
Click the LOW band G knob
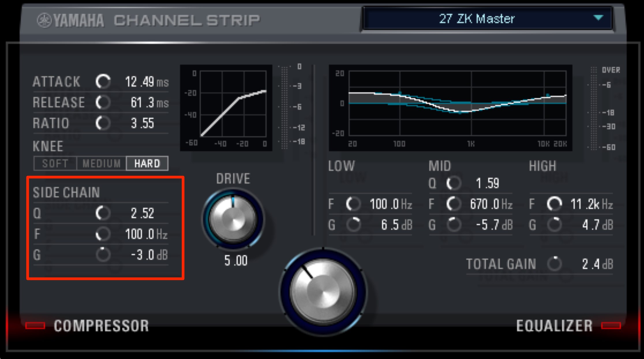[353, 225]
